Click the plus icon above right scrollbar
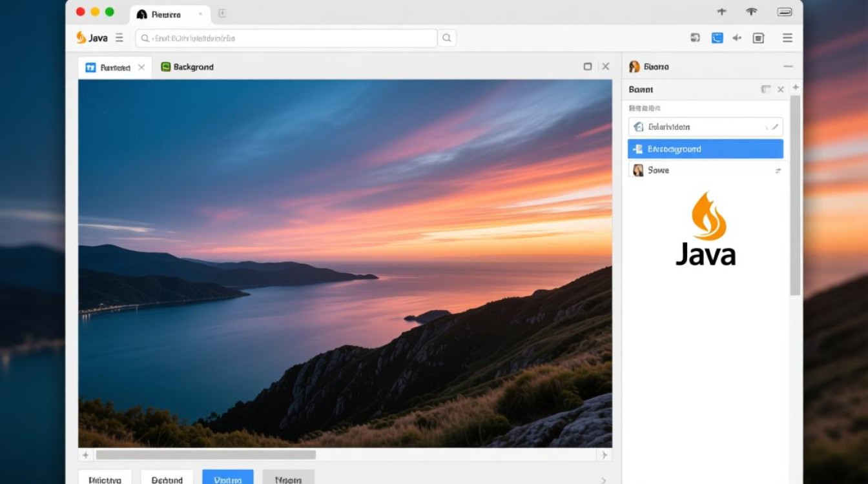Image resolution: width=868 pixels, height=484 pixels. [796, 87]
